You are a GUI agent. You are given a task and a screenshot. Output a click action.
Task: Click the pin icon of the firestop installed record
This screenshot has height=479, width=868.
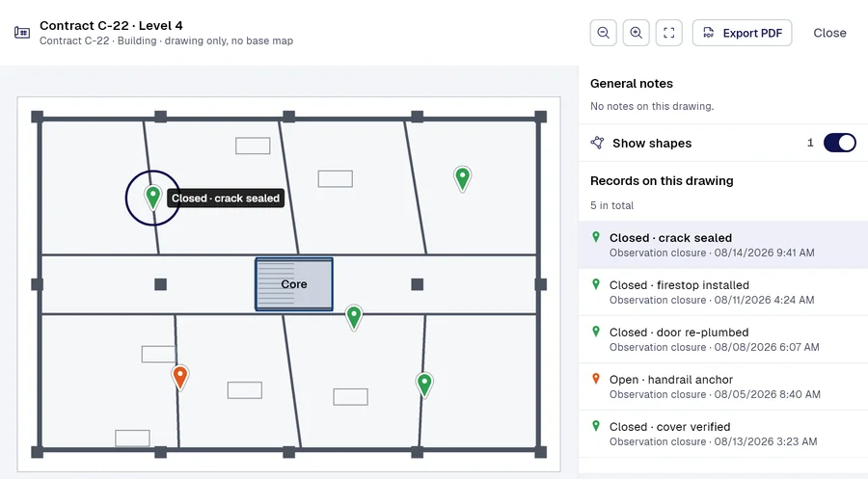(596, 284)
